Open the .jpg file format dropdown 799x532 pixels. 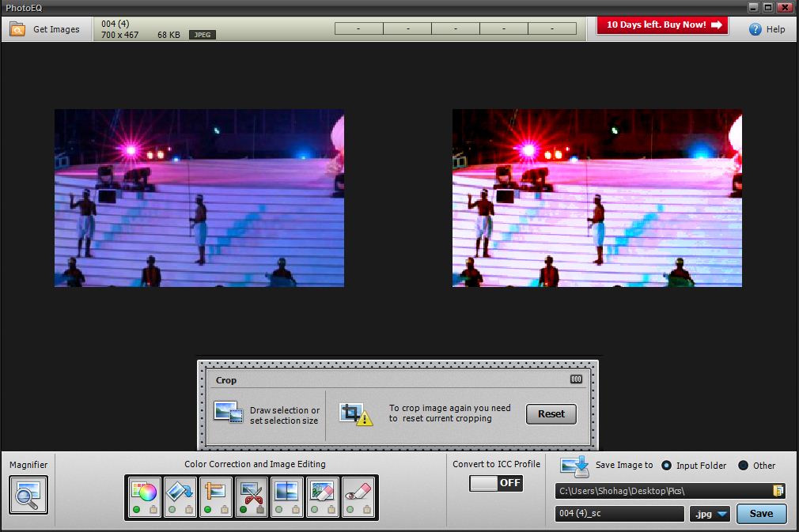pos(710,514)
